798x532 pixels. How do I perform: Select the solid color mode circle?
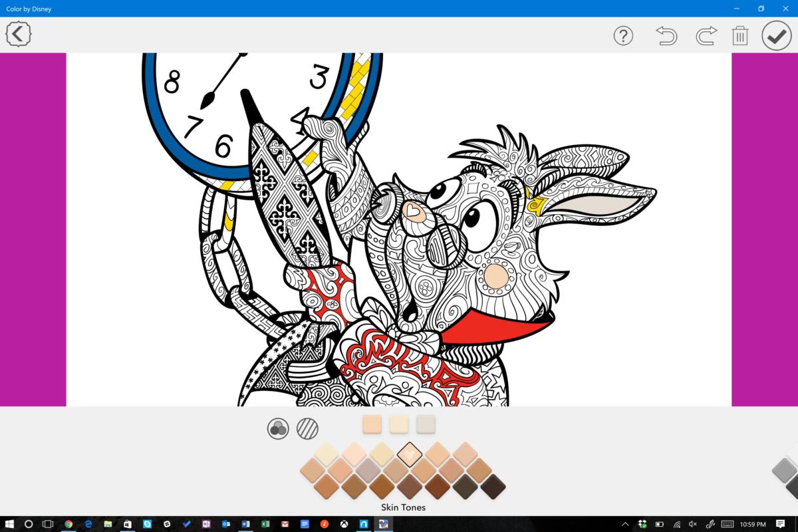coord(278,428)
